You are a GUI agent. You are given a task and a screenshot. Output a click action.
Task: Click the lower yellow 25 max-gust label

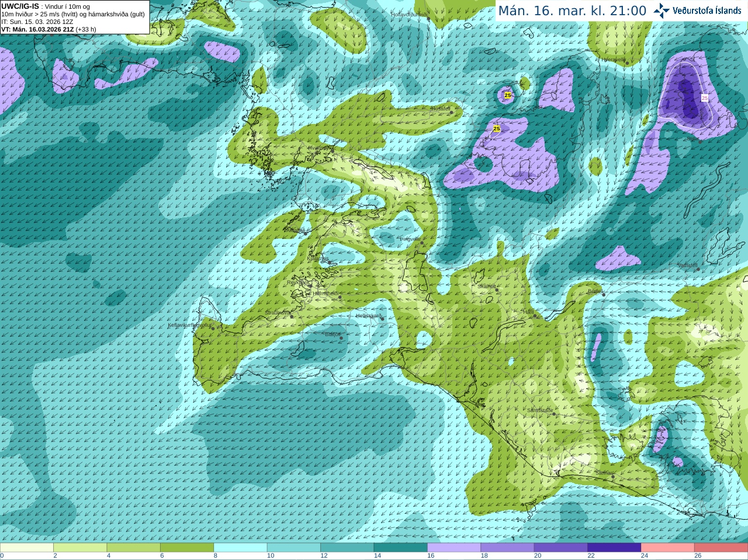(x=497, y=129)
